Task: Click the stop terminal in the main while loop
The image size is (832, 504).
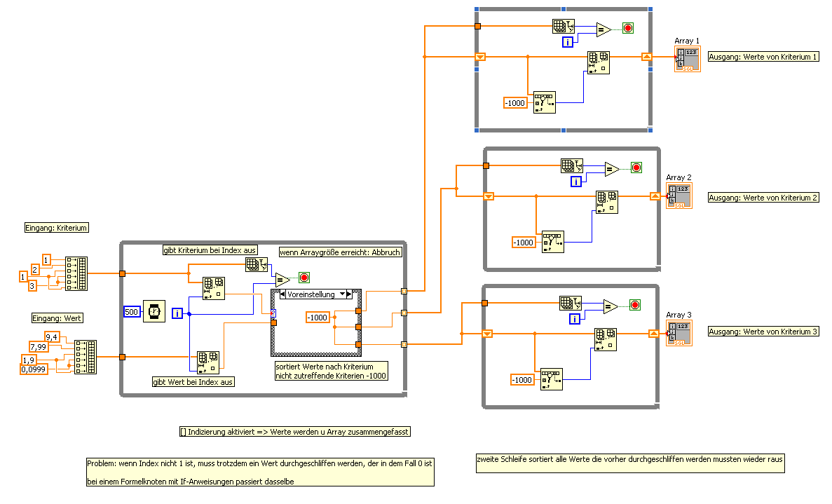Action: pos(304,278)
